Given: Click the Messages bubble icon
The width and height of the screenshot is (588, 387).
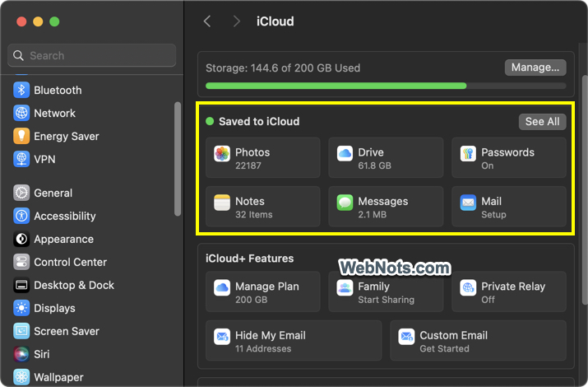Looking at the screenshot, I should pyautogui.click(x=345, y=203).
